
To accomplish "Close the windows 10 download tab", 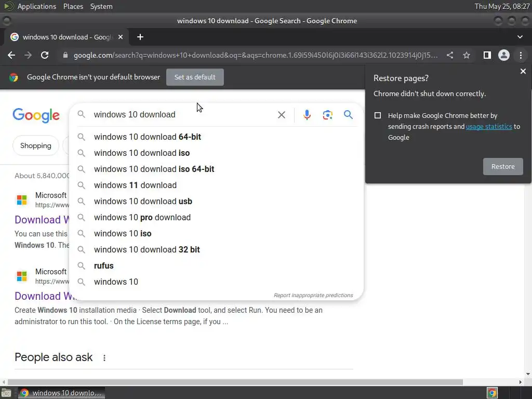I will coord(121,37).
